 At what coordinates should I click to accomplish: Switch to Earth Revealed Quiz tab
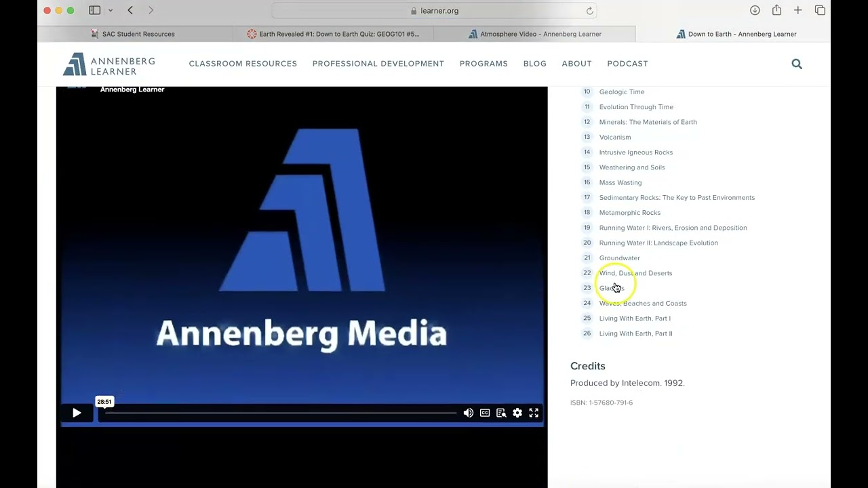pyautogui.click(x=333, y=34)
